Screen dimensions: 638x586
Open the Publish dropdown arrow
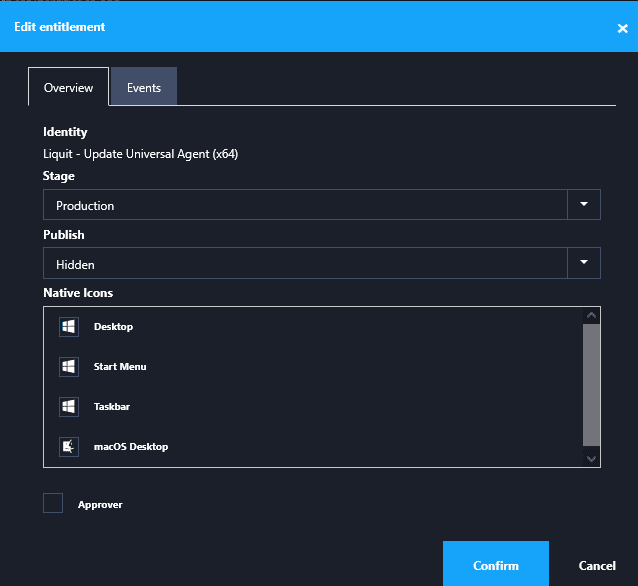tap(584, 264)
